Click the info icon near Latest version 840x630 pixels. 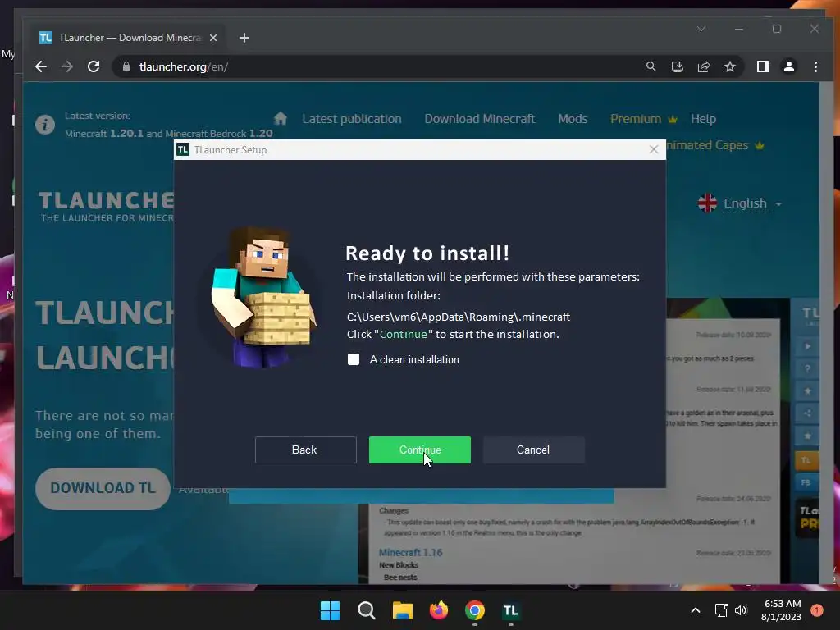tap(45, 125)
